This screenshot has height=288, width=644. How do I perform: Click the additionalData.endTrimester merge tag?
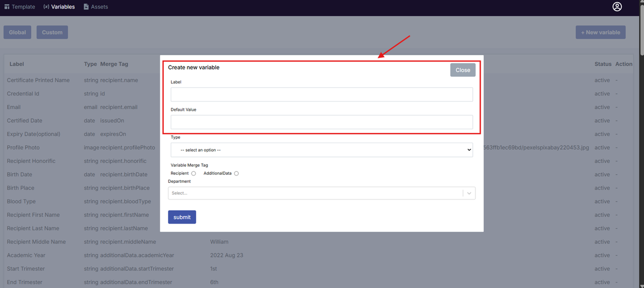point(136,282)
